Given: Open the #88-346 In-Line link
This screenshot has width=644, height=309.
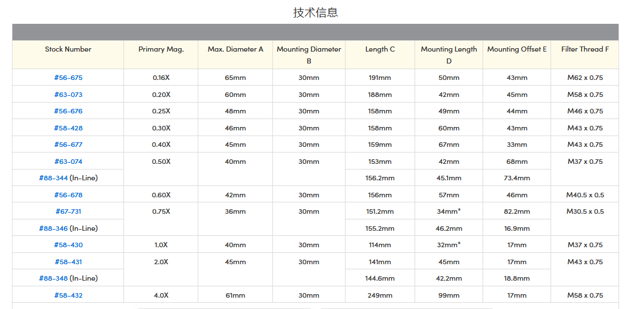Looking at the screenshot, I should [54, 228].
